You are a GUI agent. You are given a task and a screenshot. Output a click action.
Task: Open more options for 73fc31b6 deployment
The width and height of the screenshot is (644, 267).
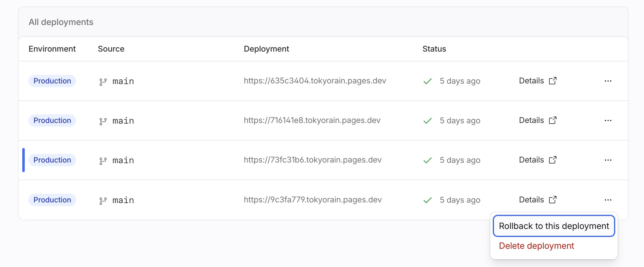pos(608,160)
